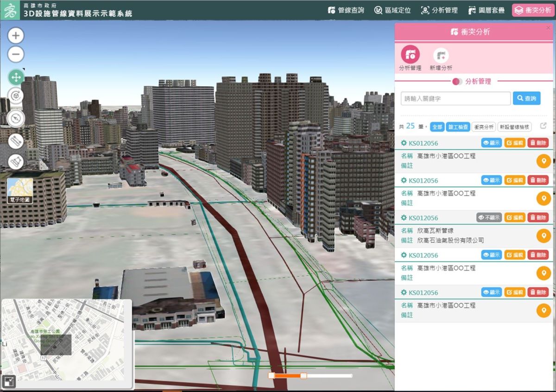Delete the last KS012056 entry with 刪除
Screen dimensions: 556x392
pos(538,292)
